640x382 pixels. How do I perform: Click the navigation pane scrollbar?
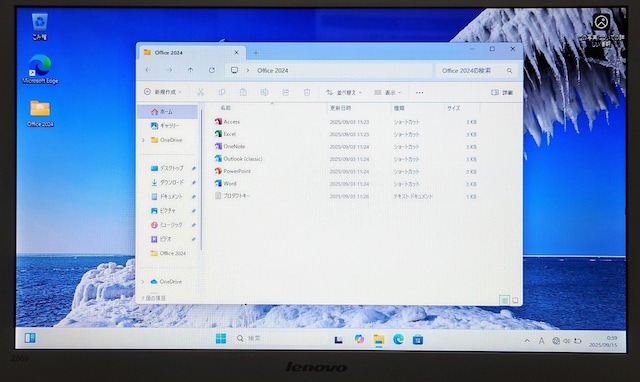[201, 180]
